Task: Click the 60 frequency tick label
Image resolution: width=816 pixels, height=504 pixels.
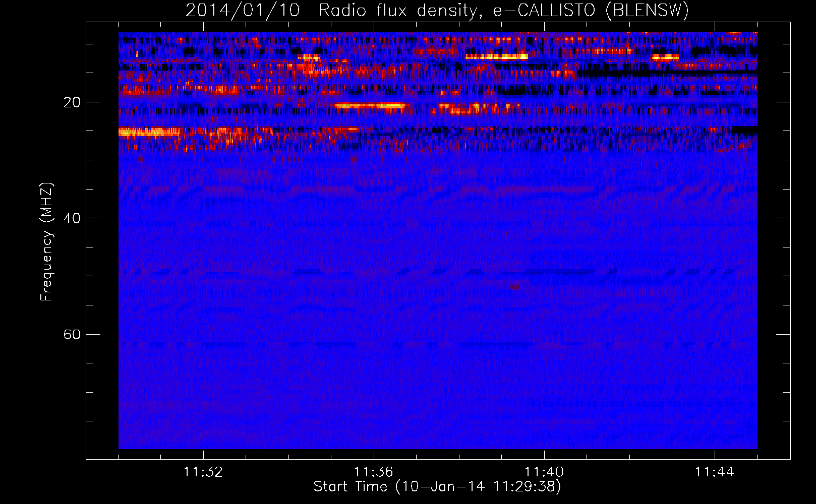Action: pos(72,334)
